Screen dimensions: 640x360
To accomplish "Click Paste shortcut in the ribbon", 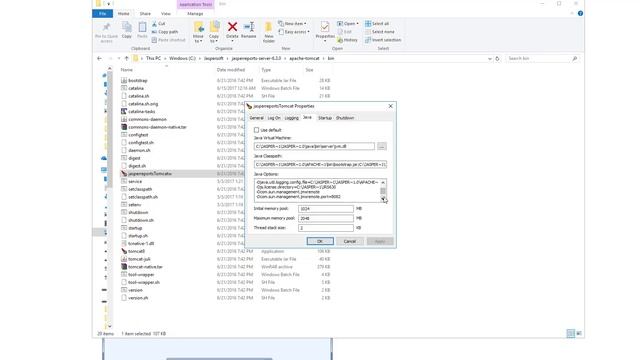I will [168, 40].
